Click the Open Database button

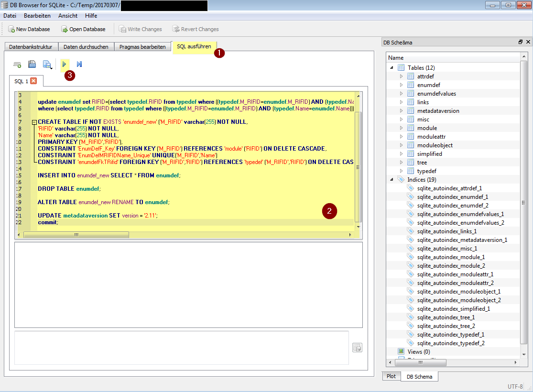pyautogui.click(x=83, y=29)
